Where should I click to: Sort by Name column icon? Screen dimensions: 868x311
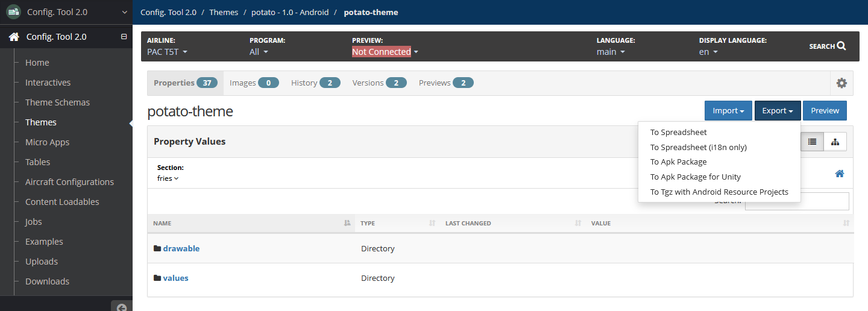pyautogui.click(x=347, y=223)
